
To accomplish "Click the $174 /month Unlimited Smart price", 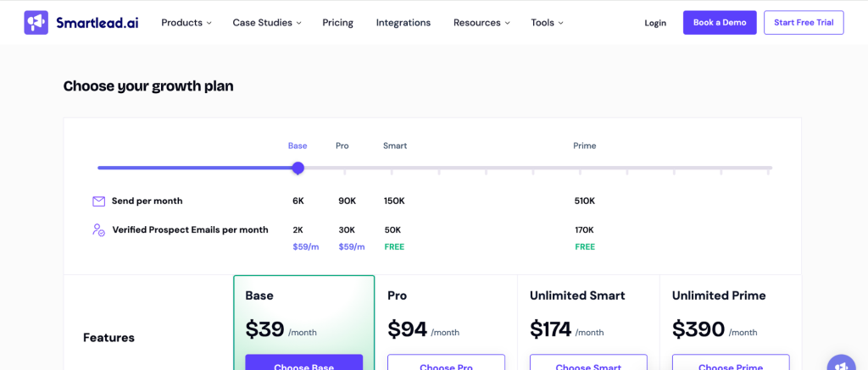I will tap(567, 329).
